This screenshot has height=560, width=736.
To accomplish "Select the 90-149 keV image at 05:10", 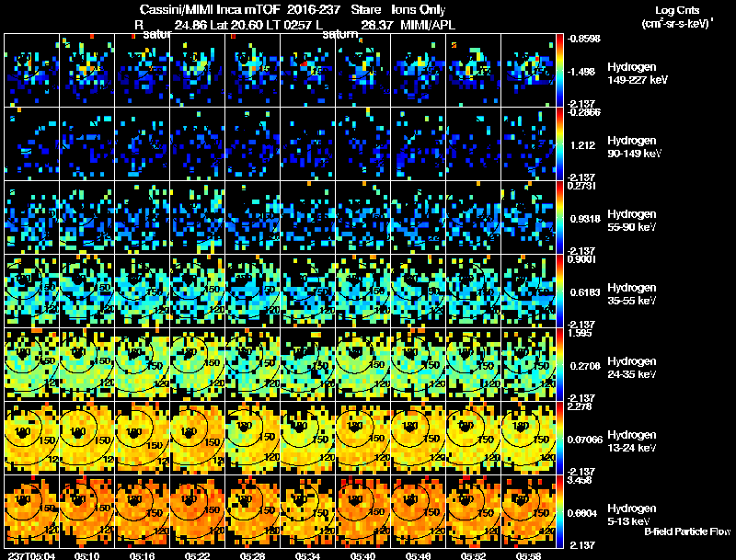I will coord(86,144).
